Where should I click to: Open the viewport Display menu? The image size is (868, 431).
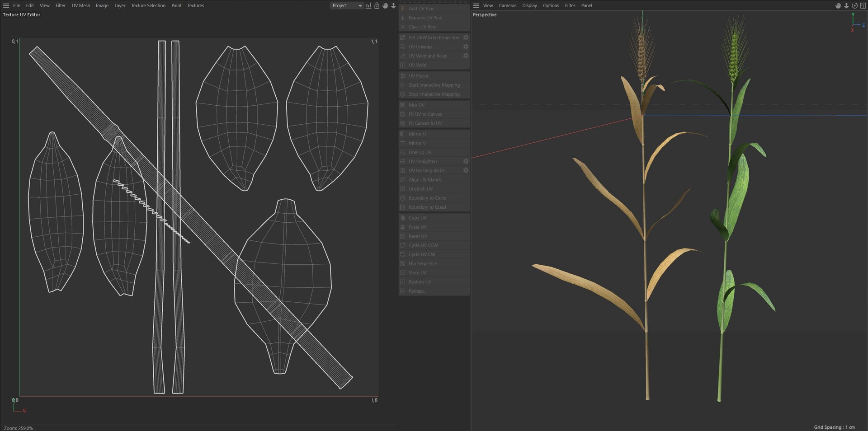pos(530,5)
